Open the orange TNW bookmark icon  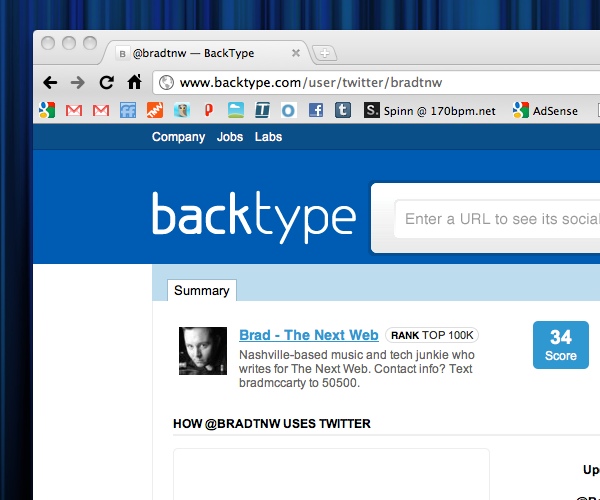[155, 110]
